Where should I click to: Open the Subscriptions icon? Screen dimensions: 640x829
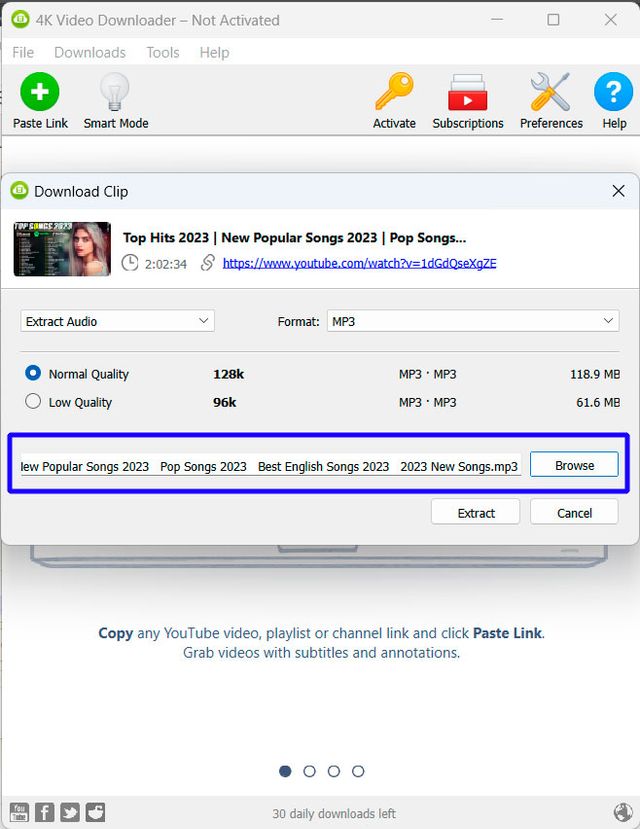(x=467, y=93)
